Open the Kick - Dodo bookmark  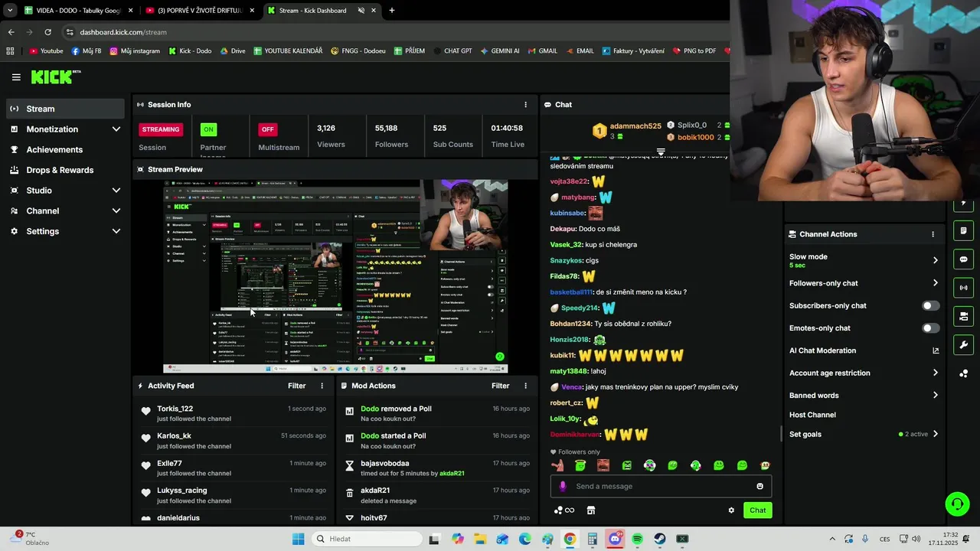tap(189, 51)
